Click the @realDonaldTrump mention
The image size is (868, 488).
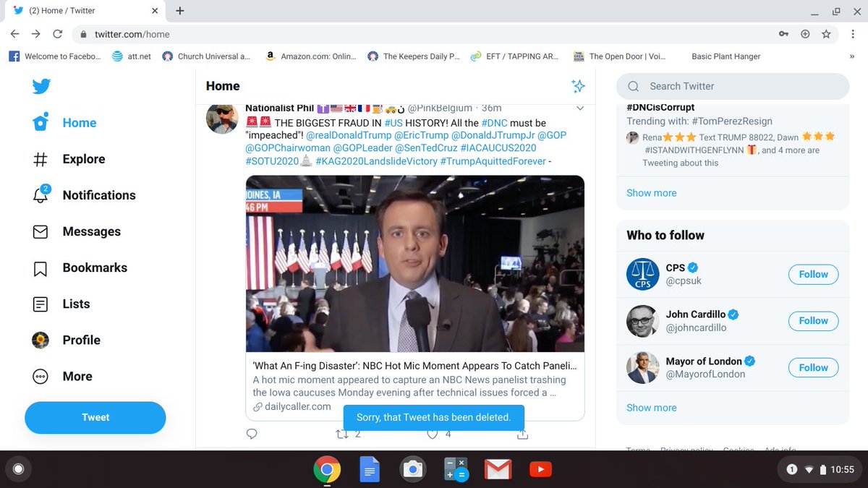(x=349, y=135)
